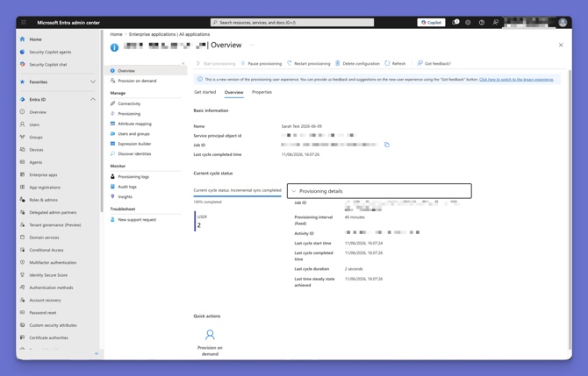Image resolution: width=588 pixels, height=376 pixels.
Task: Click Enterprise applications breadcrumb link
Action: click(x=169, y=34)
